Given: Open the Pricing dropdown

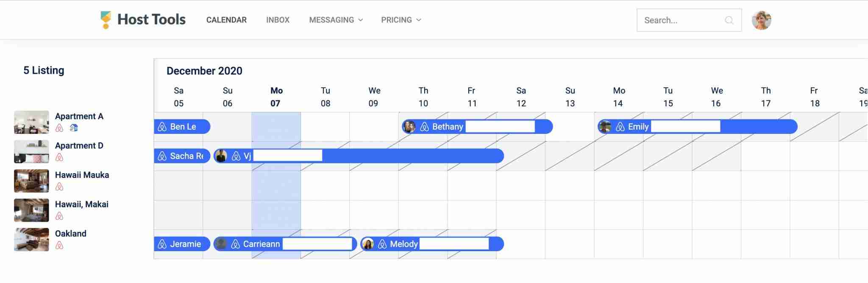Looking at the screenshot, I should point(400,19).
